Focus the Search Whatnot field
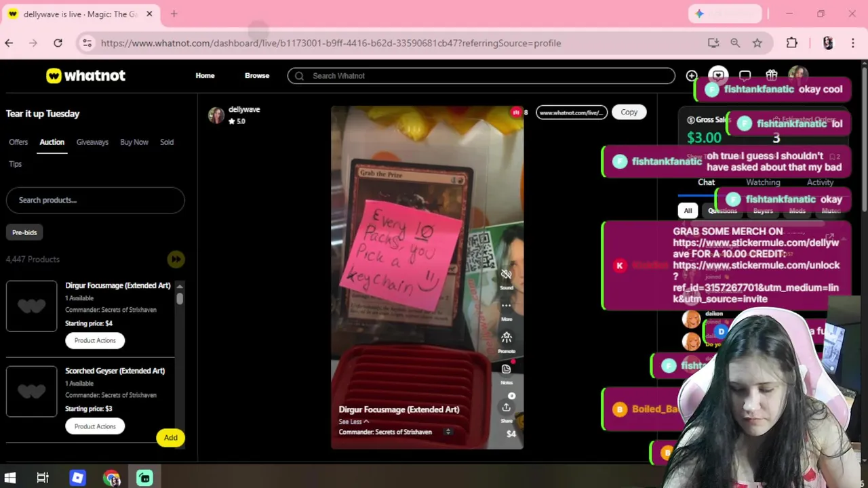Viewport: 868px width, 488px height. [x=481, y=76]
